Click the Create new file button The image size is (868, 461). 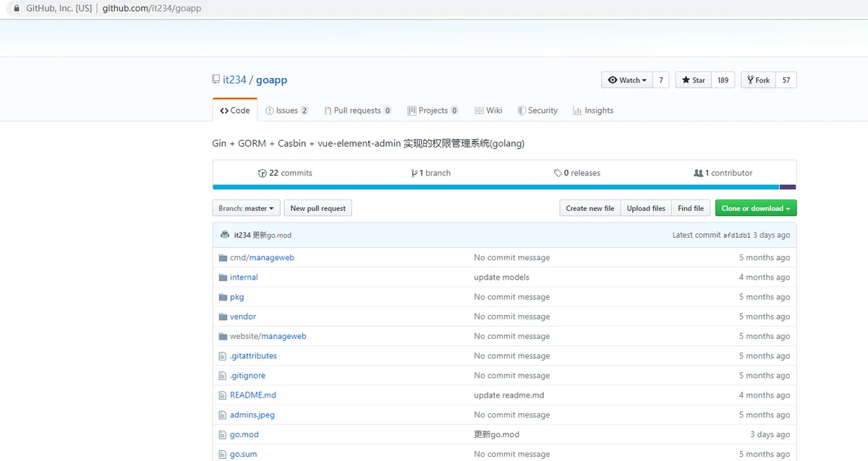coord(590,208)
